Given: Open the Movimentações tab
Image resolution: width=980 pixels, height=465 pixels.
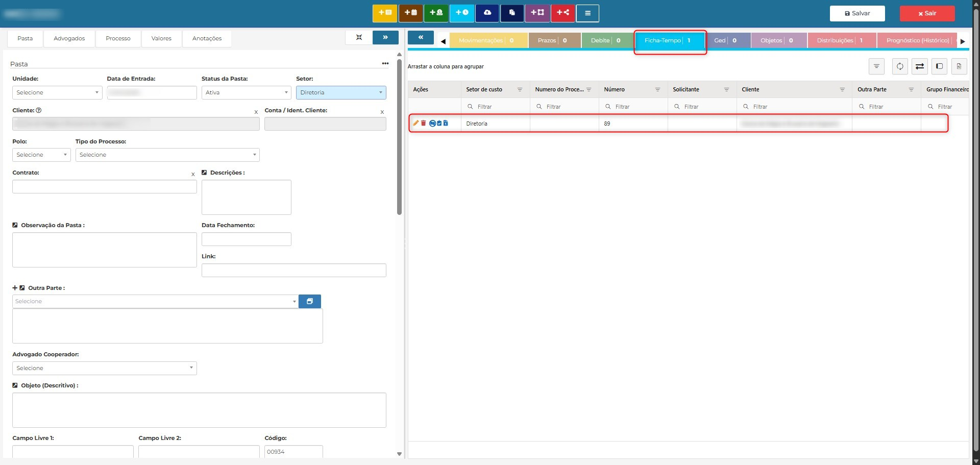Looking at the screenshot, I should pos(488,40).
